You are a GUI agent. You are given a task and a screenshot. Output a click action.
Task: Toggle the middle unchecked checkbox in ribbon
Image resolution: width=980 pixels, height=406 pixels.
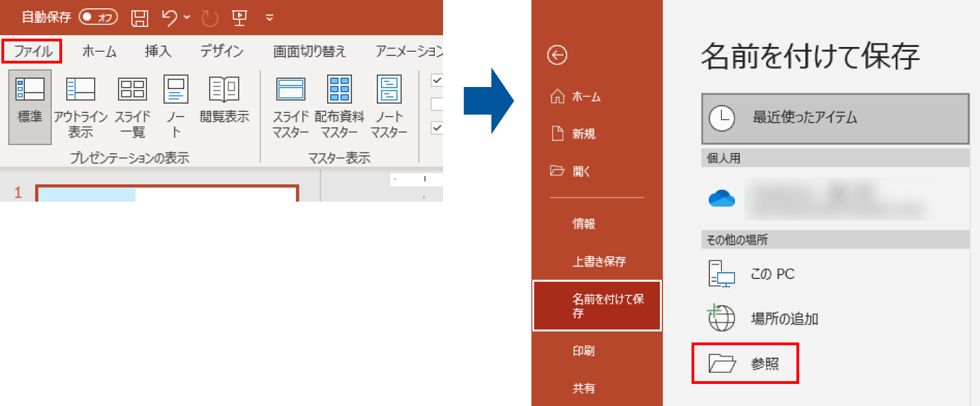[437, 104]
